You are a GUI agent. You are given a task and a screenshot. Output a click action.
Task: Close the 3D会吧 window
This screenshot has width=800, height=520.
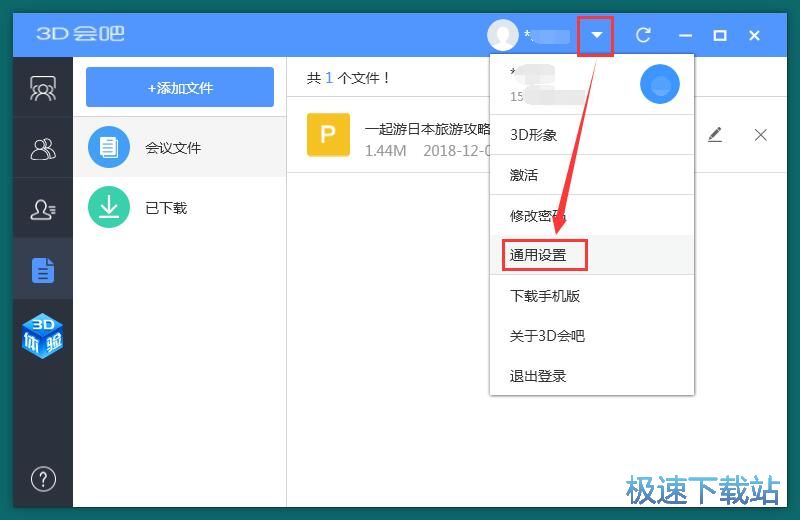click(754, 35)
